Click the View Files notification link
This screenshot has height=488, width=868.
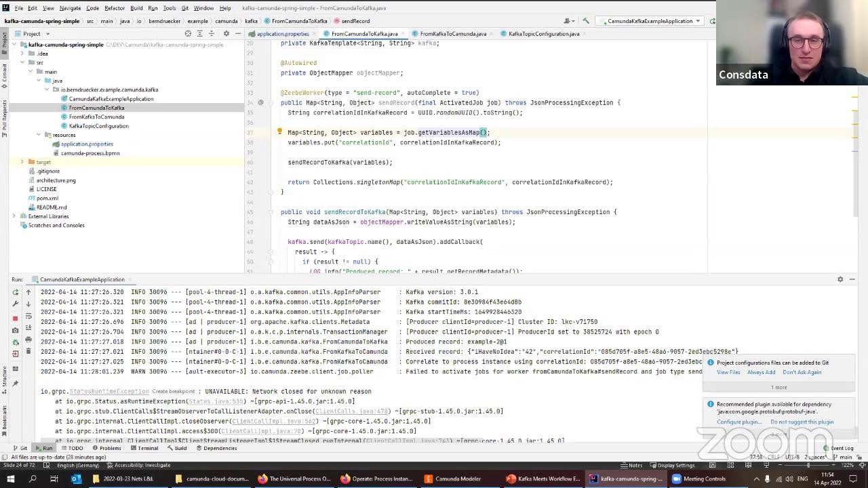(728, 372)
